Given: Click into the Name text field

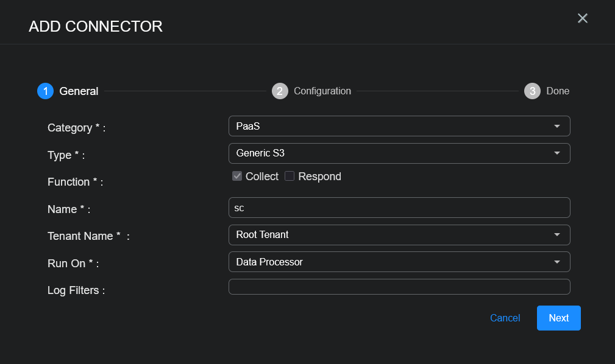Looking at the screenshot, I should click(x=399, y=208).
